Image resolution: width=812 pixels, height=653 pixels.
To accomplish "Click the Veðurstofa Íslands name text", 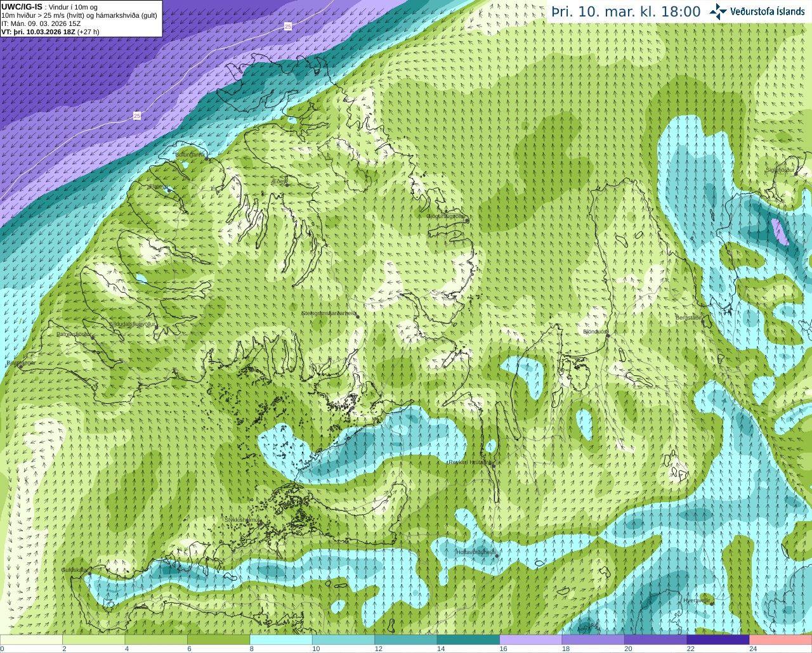I will pyautogui.click(x=768, y=11).
